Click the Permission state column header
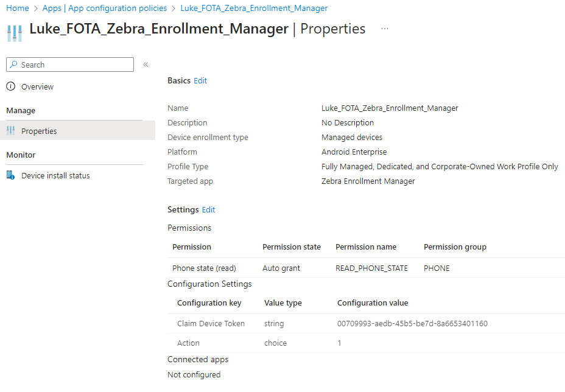565x392 pixels. coord(291,247)
